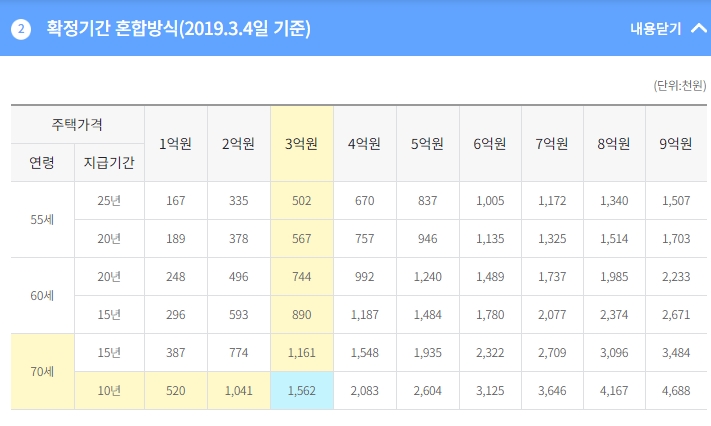Click the highlighted 70세 age label
This screenshot has height=426, width=711.
(42, 372)
